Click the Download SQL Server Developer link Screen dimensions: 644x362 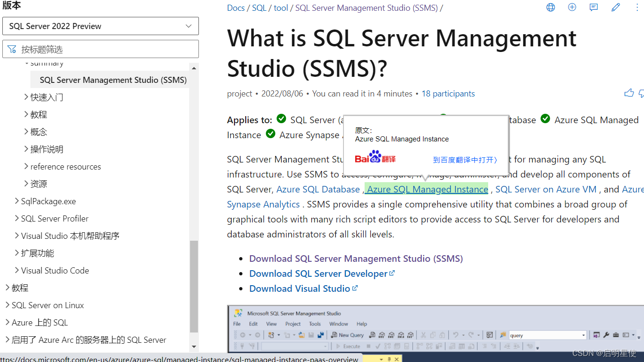(x=318, y=273)
